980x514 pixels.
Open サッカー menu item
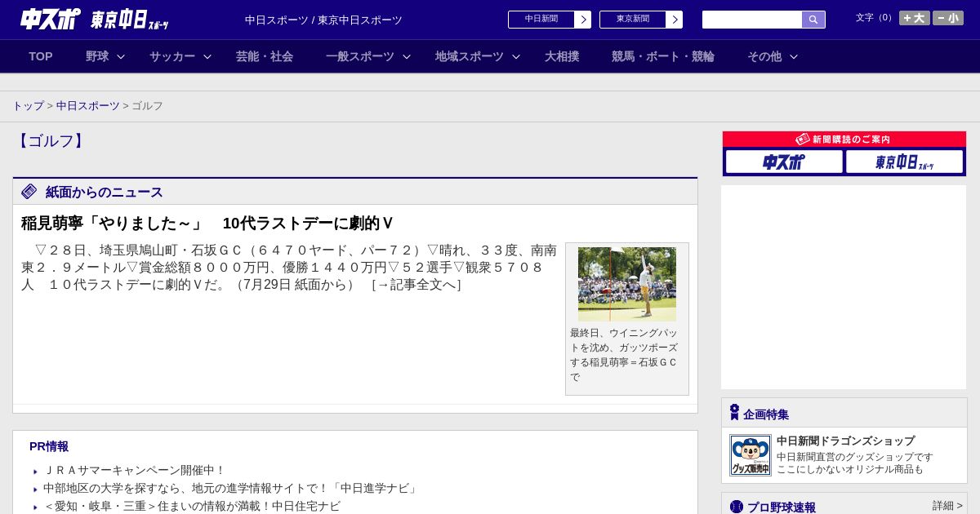tap(172, 56)
